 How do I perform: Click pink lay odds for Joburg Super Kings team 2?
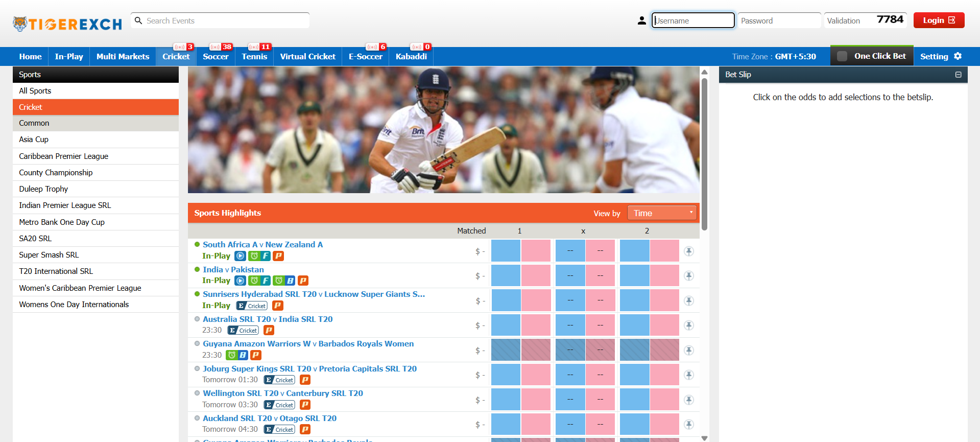[664, 375]
